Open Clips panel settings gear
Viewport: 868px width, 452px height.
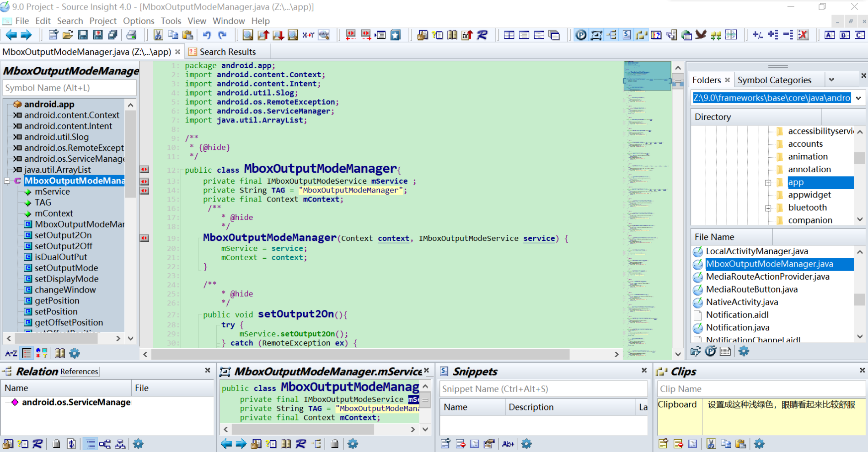pos(759,443)
